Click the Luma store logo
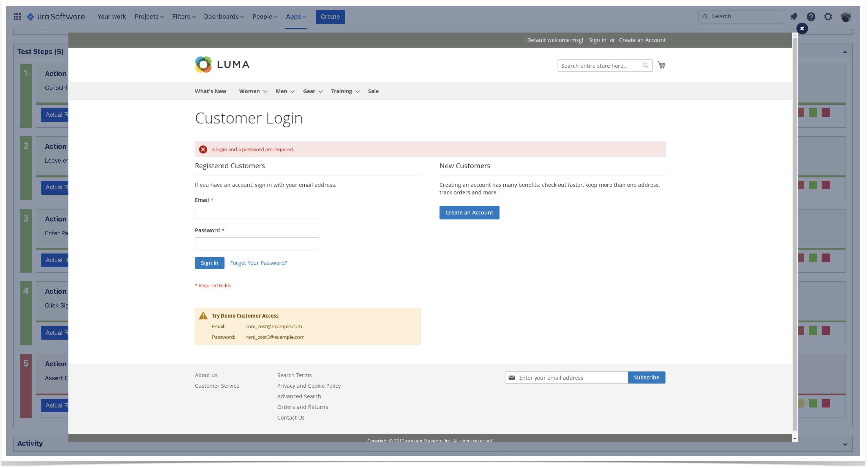 [x=222, y=64]
